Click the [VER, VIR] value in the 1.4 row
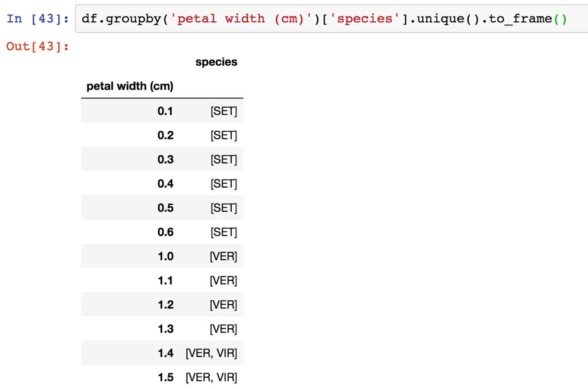 211,353
